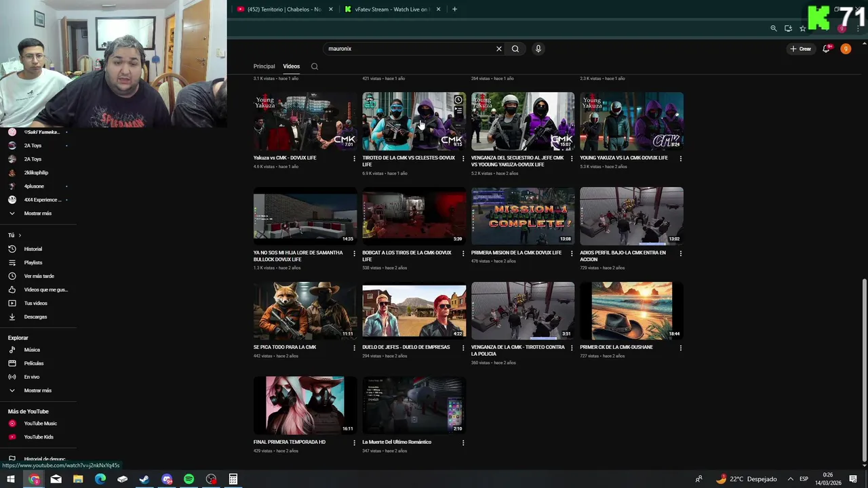Switch to the Territorio Chabelos tab

285,9
